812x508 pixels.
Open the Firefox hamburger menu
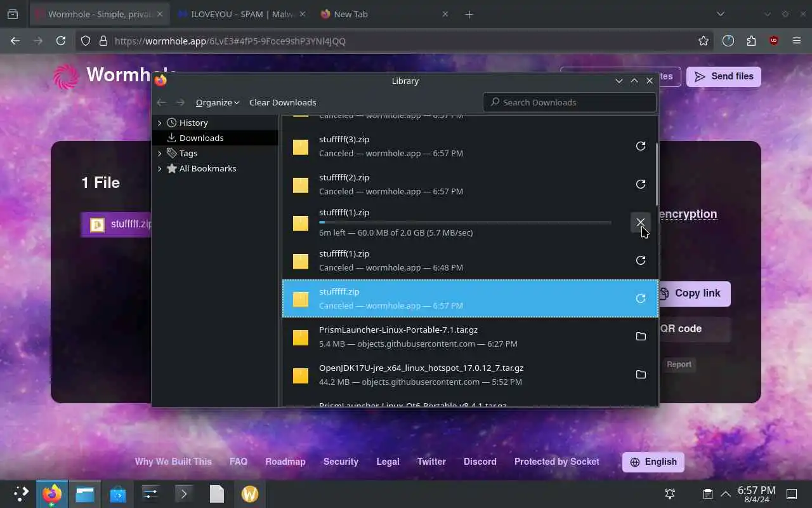[x=797, y=41]
